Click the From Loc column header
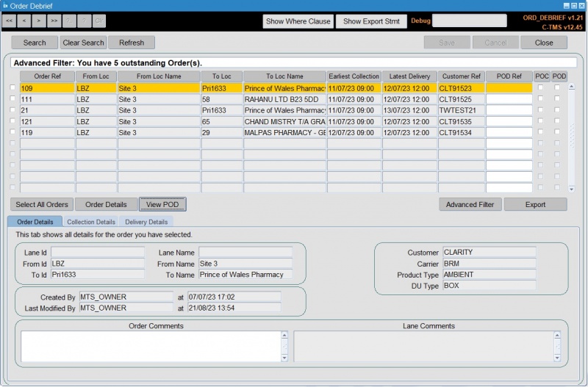Screen dimensions: 588x387 click(96, 76)
